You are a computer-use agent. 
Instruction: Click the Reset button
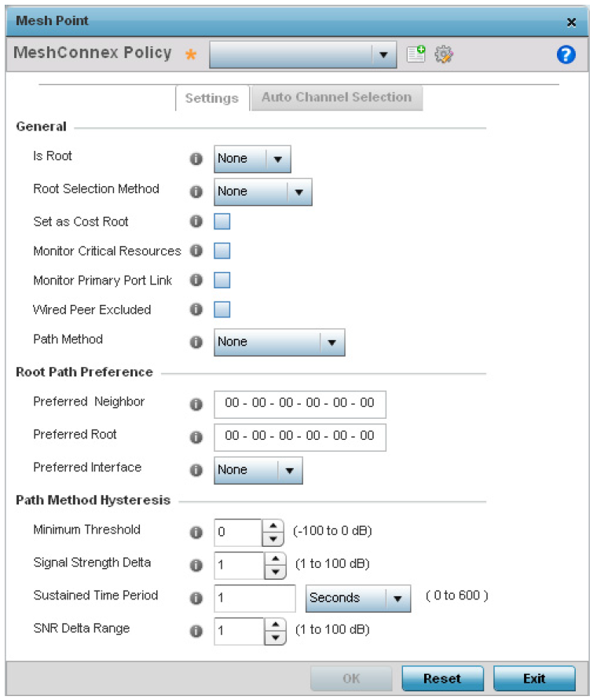(x=442, y=678)
